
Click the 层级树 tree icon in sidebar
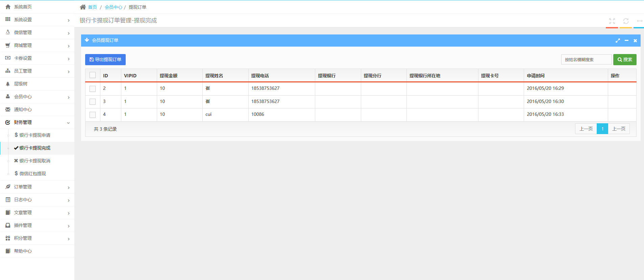pyautogui.click(x=8, y=84)
